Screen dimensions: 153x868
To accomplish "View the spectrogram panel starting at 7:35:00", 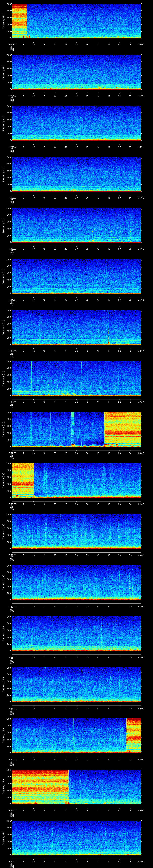I will [x=76, y=327].
